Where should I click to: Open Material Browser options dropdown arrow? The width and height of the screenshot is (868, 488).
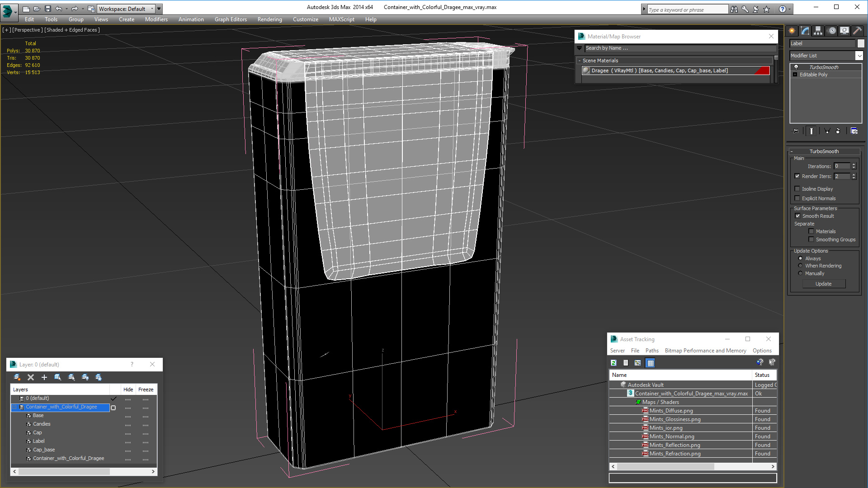[580, 48]
